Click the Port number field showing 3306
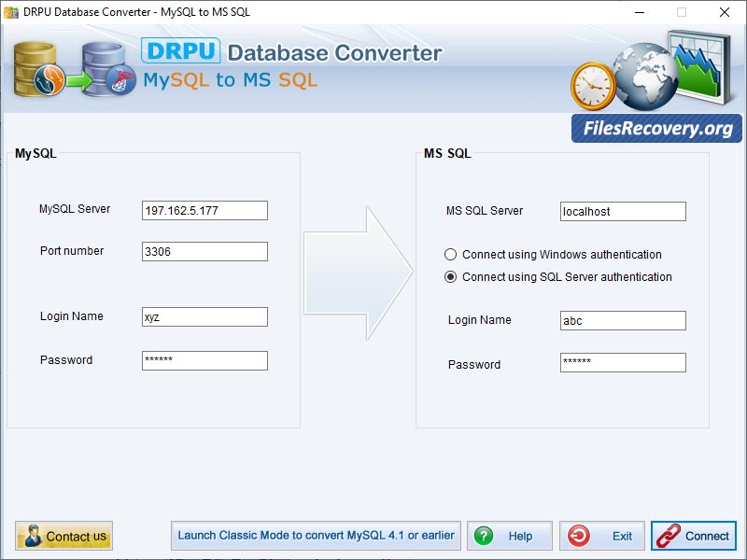The image size is (747, 560). pyautogui.click(x=204, y=251)
